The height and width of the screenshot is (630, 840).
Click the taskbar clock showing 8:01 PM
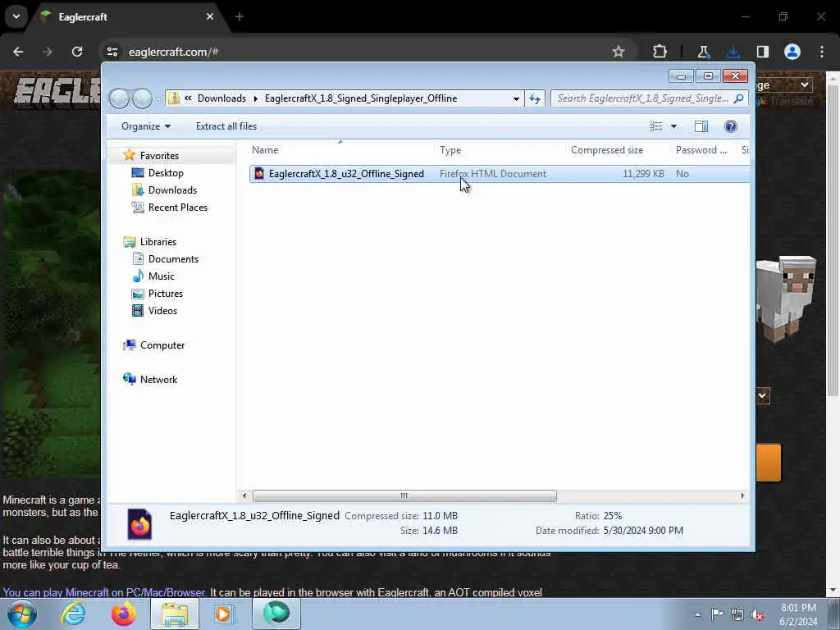coord(798,614)
